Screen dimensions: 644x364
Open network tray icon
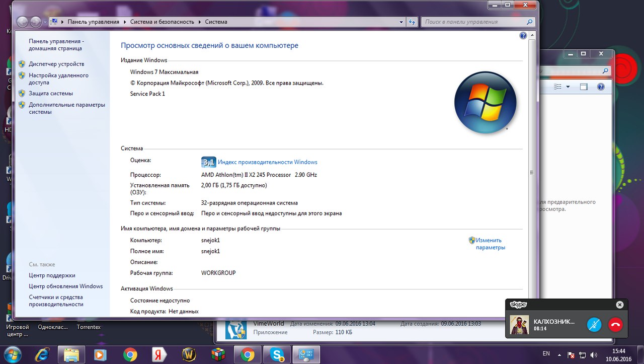click(583, 355)
